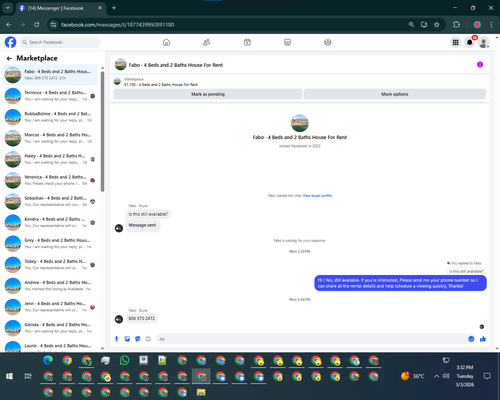Click the chat header listing thumbnail
Viewport: 500px width, 400px height.
(120, 65)
